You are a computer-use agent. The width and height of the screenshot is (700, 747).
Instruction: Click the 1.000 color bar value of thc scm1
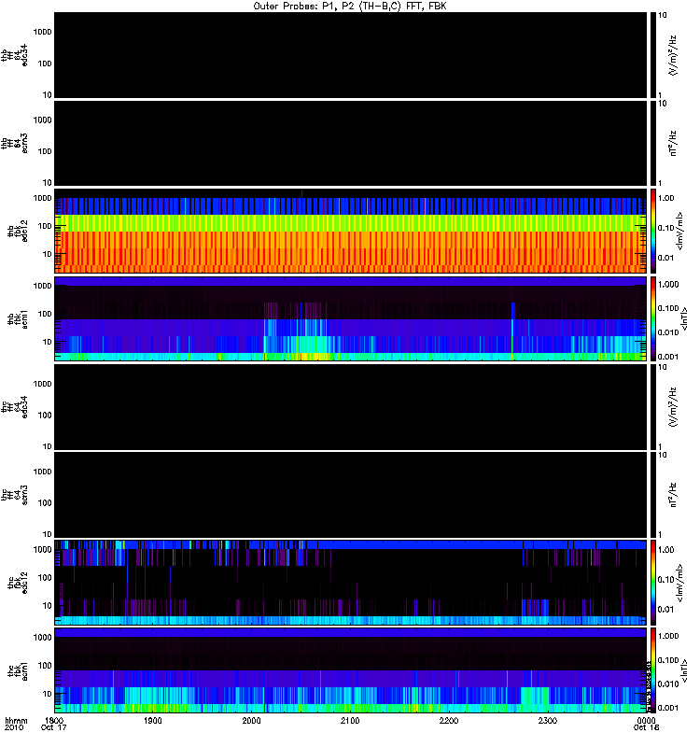coord(668,636)
